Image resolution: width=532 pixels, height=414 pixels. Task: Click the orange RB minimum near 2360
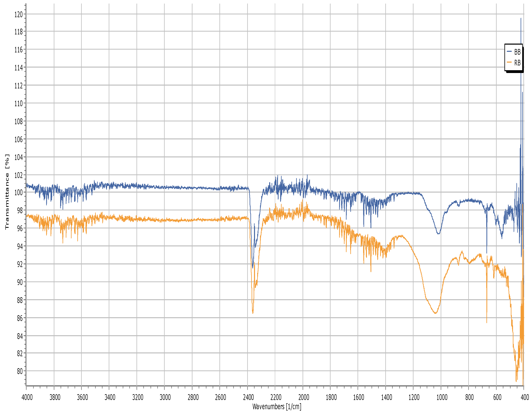point(253,313)
